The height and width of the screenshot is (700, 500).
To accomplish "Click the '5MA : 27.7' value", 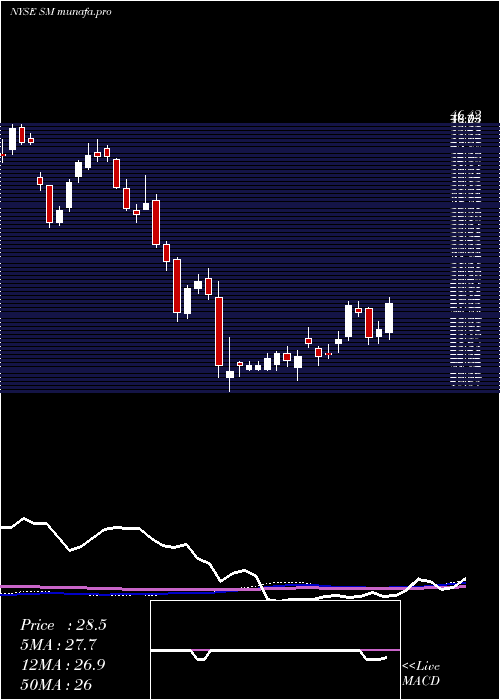I will coord(58,645).
